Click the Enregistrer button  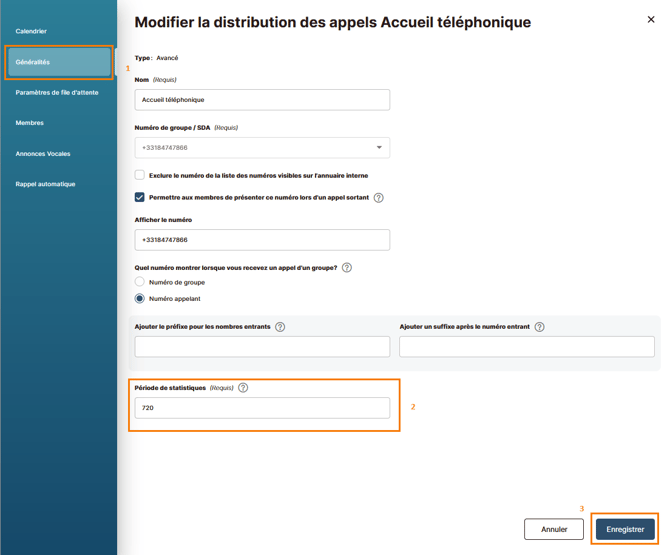pyautogui.click(x=625, y=529)
